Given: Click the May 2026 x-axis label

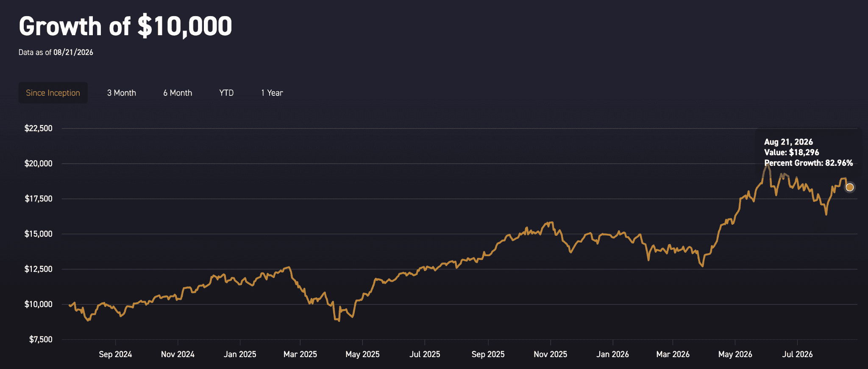Looking at the screenshot, I should coord(735,355).
